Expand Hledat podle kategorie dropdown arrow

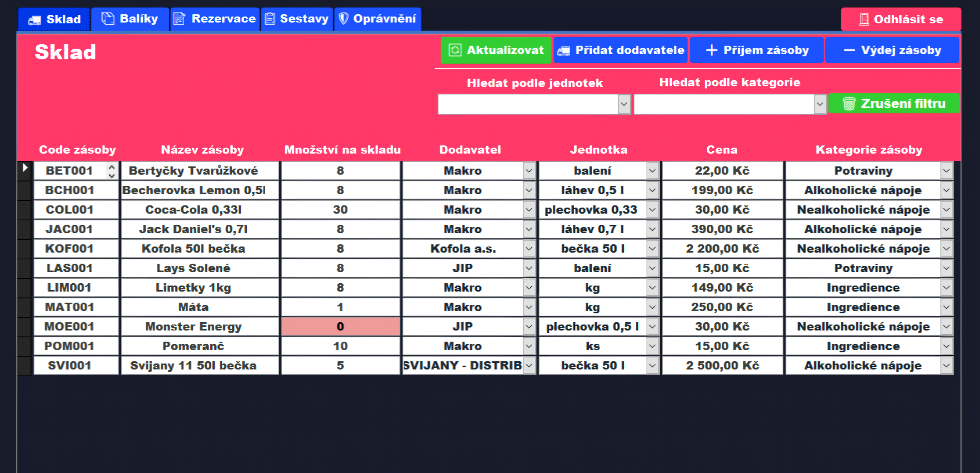820,104
